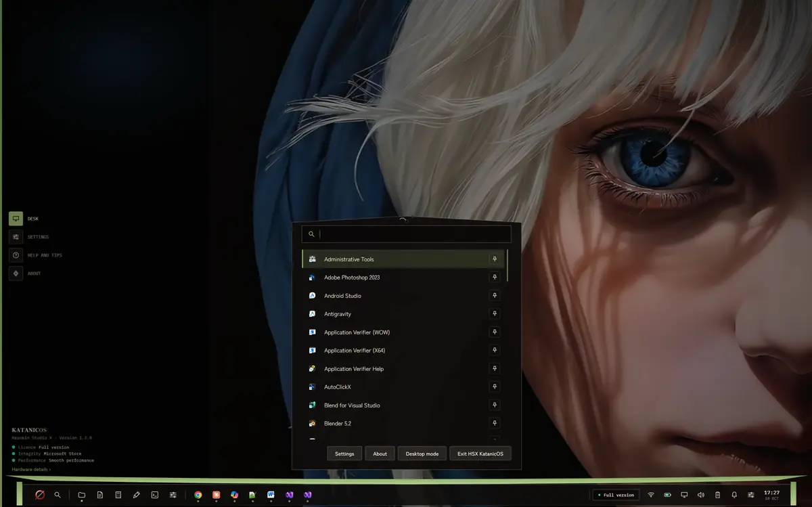Collapse launcher using top chevron handle
The height and width of the screenshot is (507, 812).
[403, 219]
